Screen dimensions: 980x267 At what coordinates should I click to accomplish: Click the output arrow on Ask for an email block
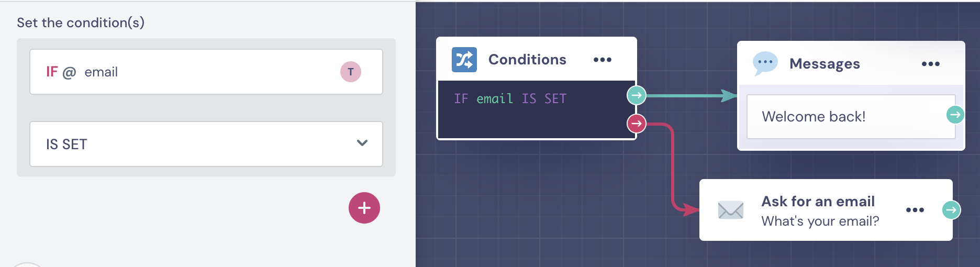point(951,210)
